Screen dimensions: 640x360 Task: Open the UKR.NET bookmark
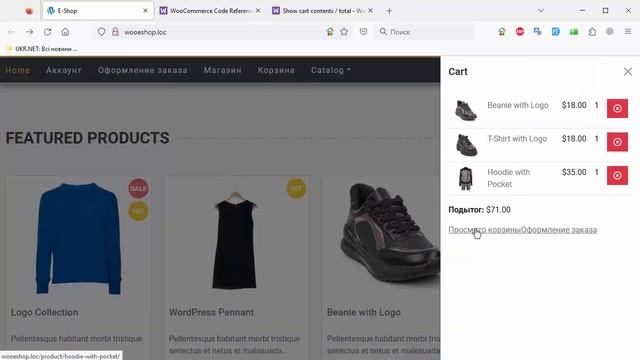click(x=42, y=49)
